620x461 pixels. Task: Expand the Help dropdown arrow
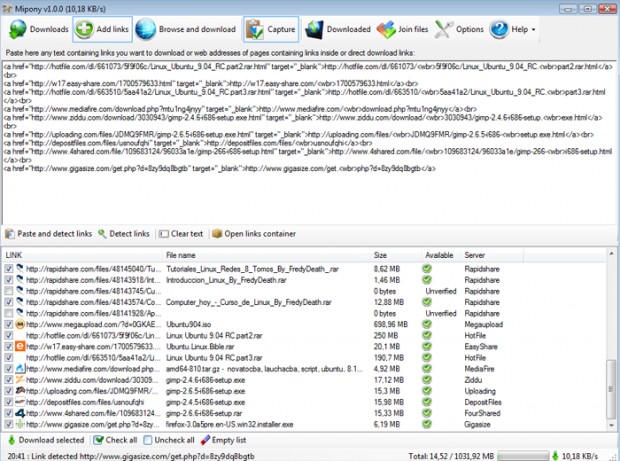(x=533, y=30)
